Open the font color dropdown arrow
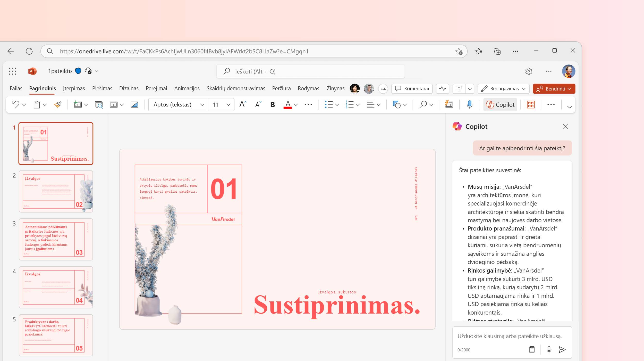Image resolution: width=644 pixels, height=361 pixels. 296,105
